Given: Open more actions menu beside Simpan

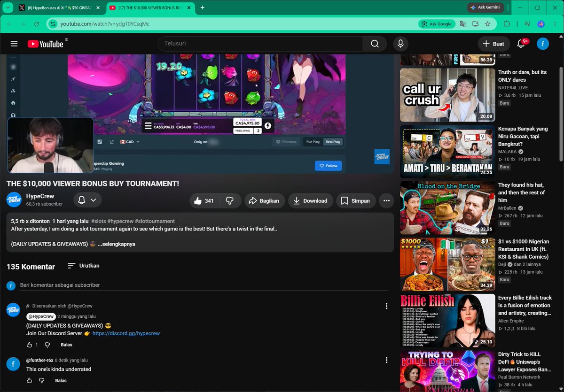Looking at the screenshot, I should (x=386, y=200).
